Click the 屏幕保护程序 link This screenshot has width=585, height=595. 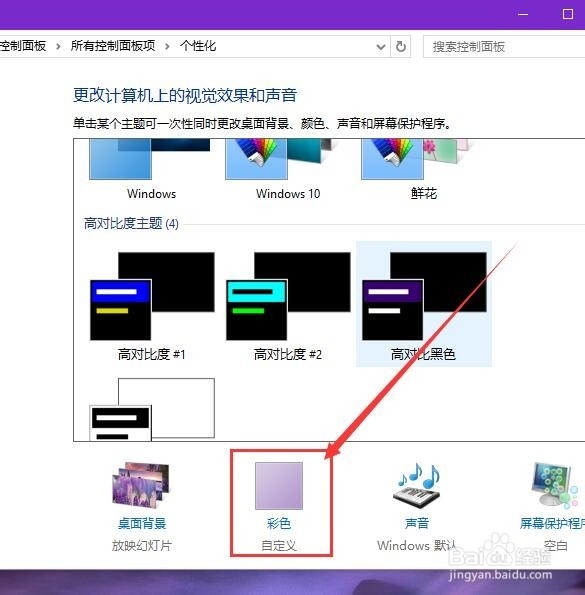(552, 524)
